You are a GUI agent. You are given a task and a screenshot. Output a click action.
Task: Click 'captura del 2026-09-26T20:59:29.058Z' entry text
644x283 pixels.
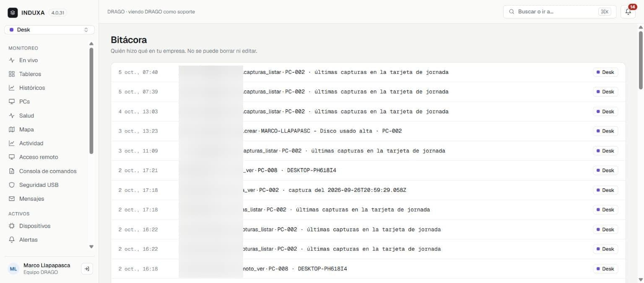point(348,190)
